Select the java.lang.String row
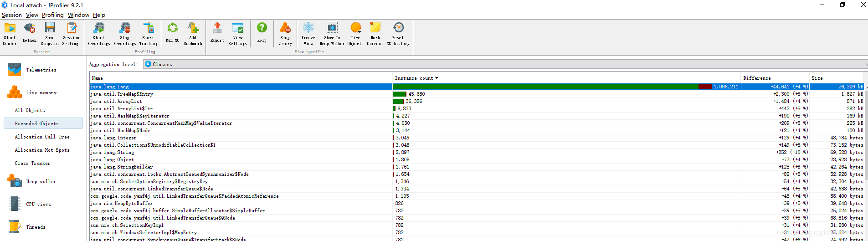Image resolution: width=868 pixels, height=241 pixels. pyautogui.click(x=477, y=152)
